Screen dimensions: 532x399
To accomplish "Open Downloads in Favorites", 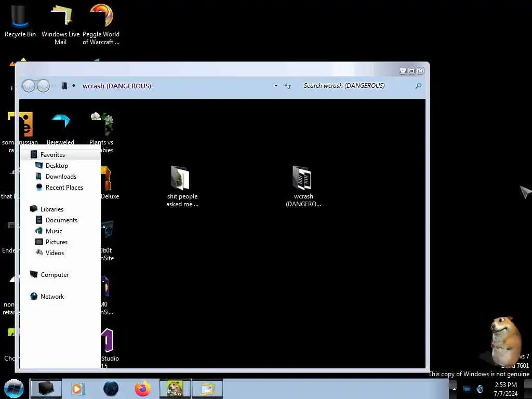I will point(60,177).
